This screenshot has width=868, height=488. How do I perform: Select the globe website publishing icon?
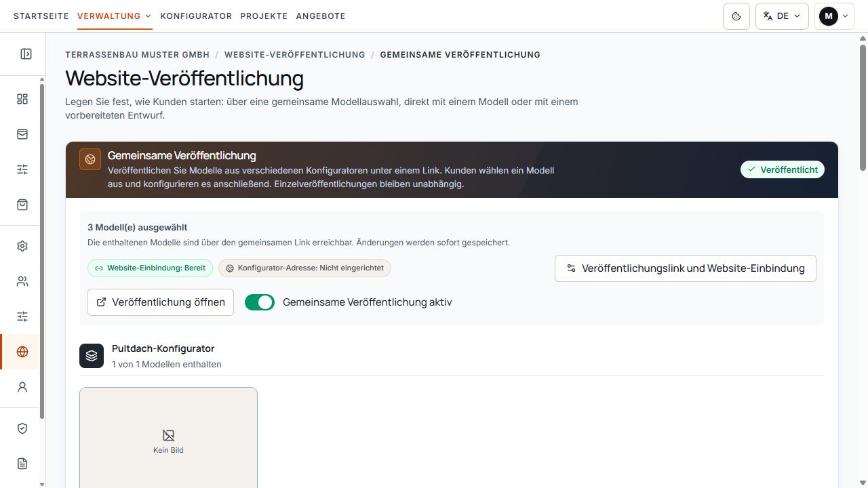[x=22, y=352]
